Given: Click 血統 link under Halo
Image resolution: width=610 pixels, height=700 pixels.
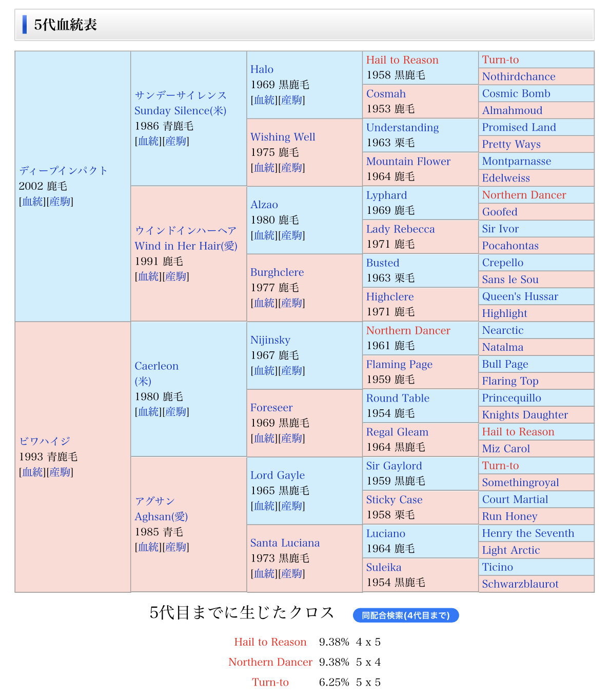Looking at the screenshot, I should (264, 101).
